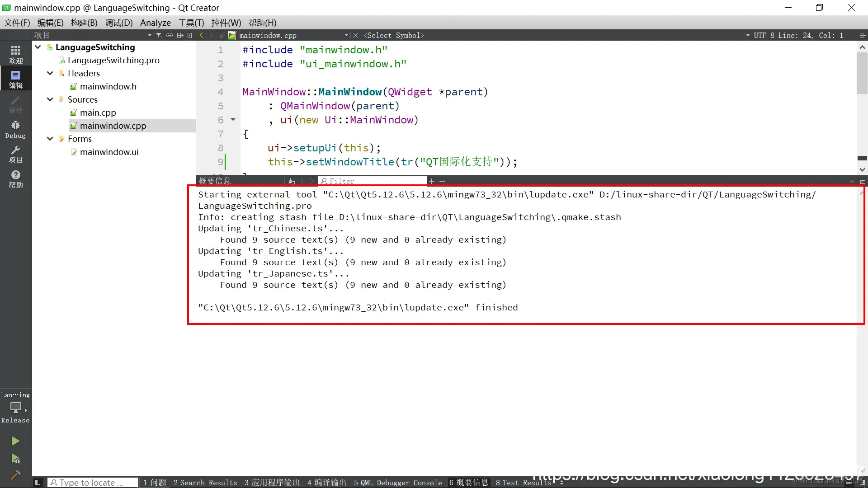Collapse the Sources folder
868x488 pixels.
pos(50,99)
